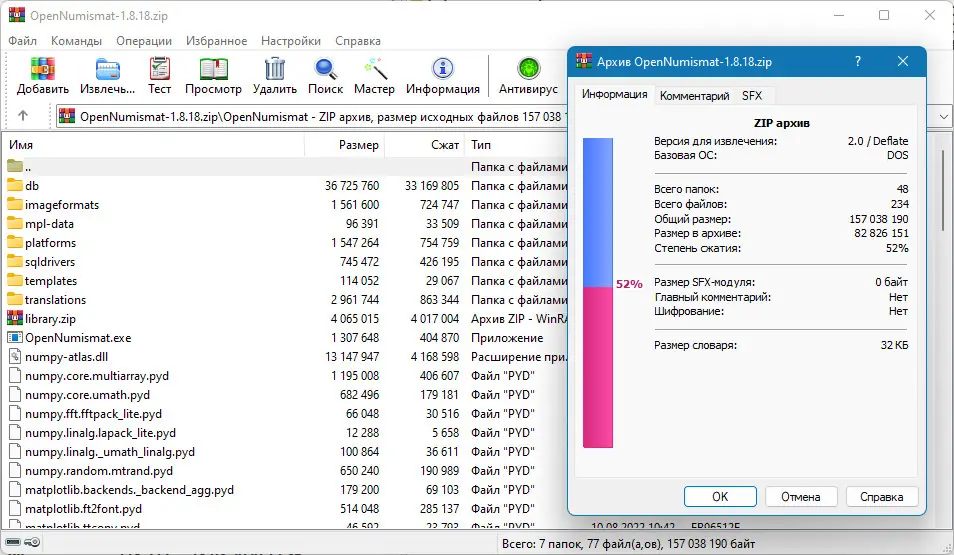Viewport: 954px width, 555px height.
Task: Confirm dialog with OK button
Action: [720, 497]
